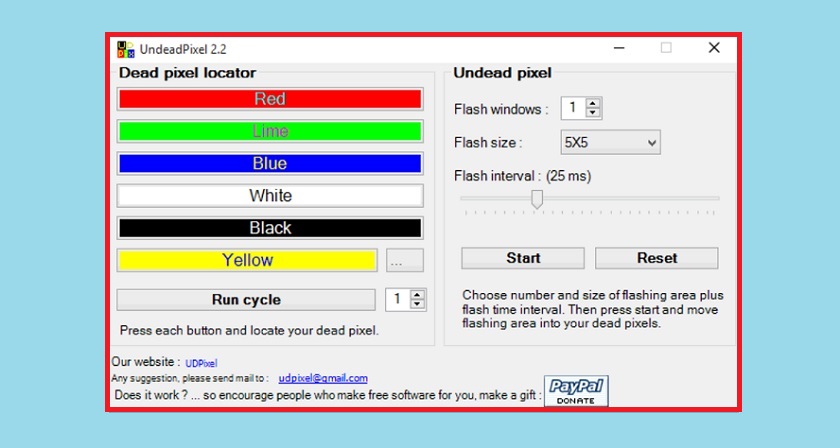Click 'Press each button and locate' hint text

(x=249, y=331)
